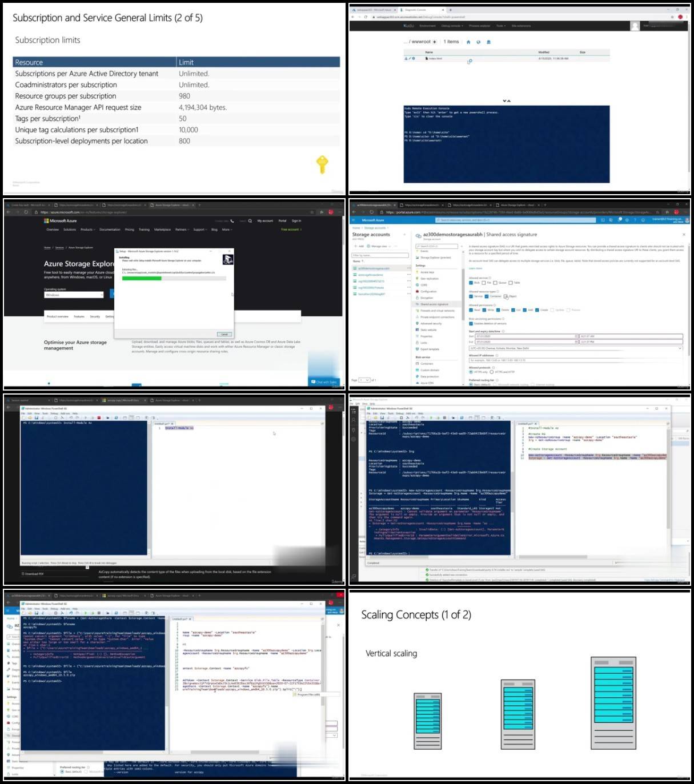Open the Environment menu item in Kudu

428,26
